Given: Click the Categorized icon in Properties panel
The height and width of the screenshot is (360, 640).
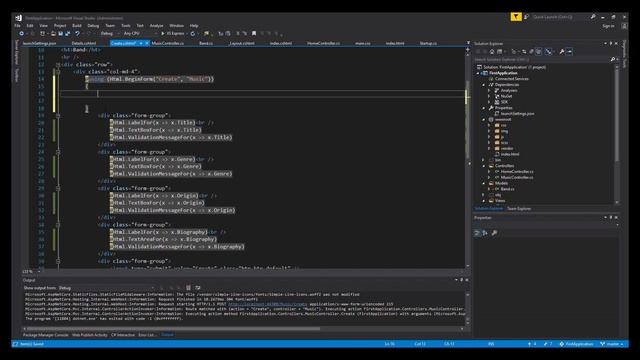Looking at the screenshot, I should (x=477, y=233).
